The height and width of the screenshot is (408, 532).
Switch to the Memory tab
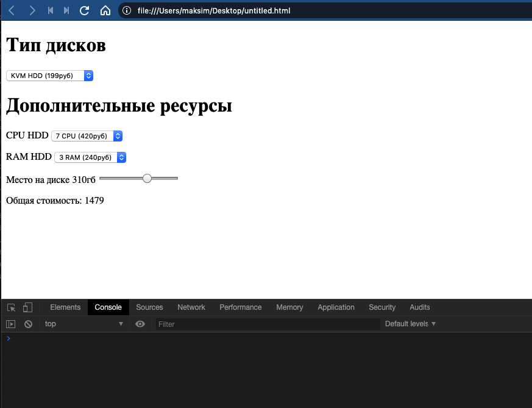(289, 307)
